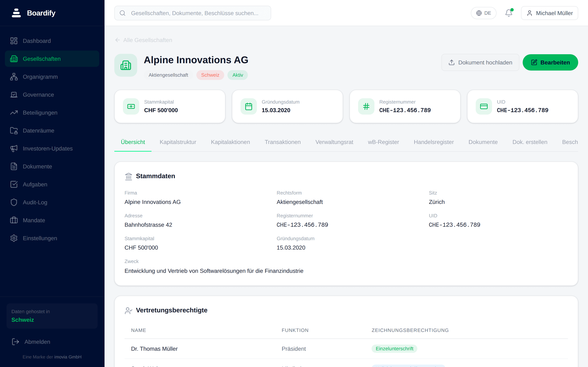The height and width of the screenshot is (367, 588).
Task: Open the Michael Müller user menu
Action: click(x=549, y=13)
